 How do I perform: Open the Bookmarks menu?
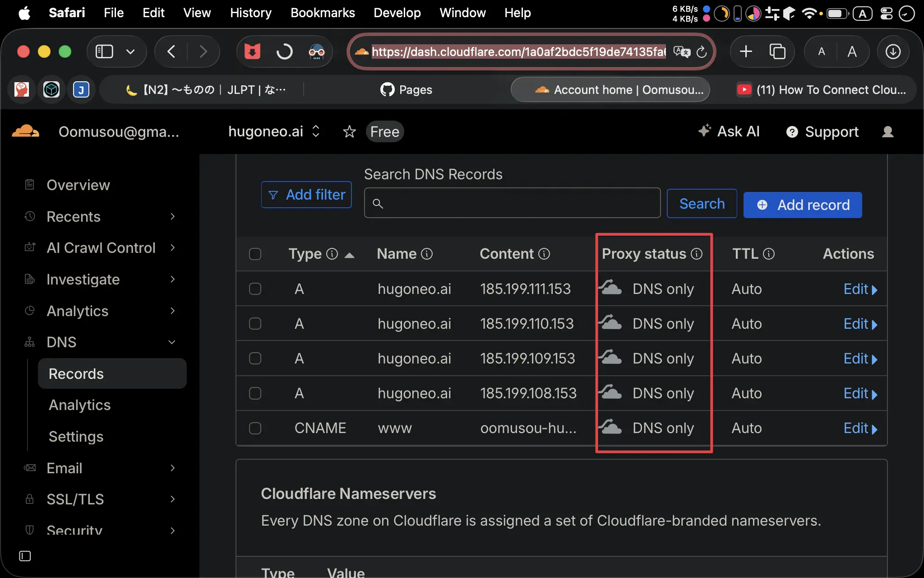(x=323, y=13)
